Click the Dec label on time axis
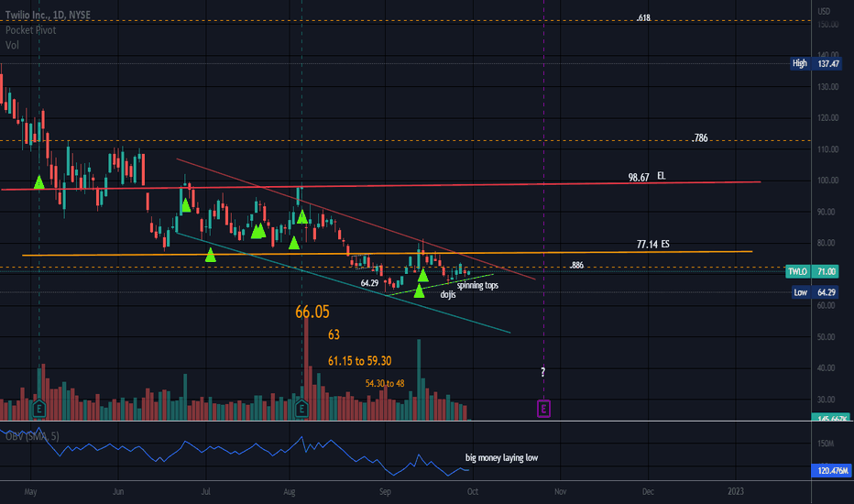 pos(648,491)
